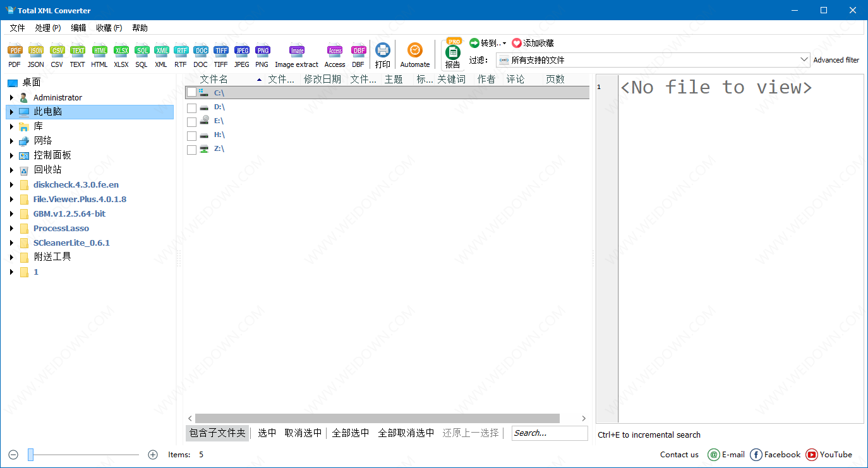Click the Advanced filter link
Viewport: 868px width, 468px height.
pos(836,60)
